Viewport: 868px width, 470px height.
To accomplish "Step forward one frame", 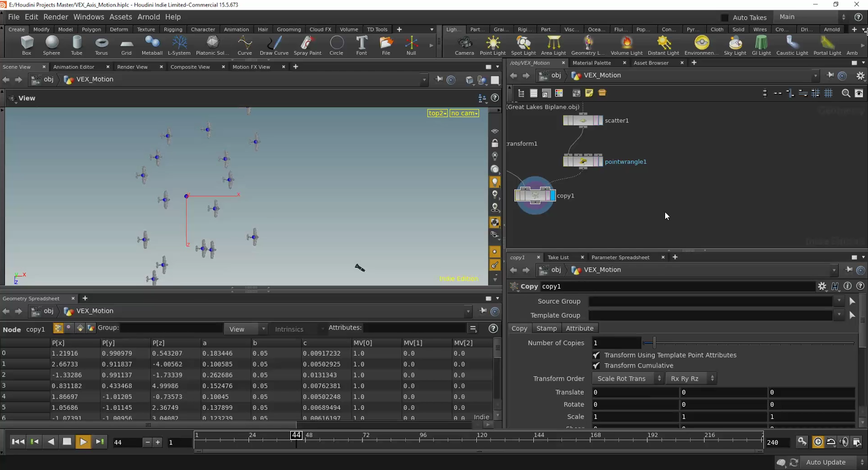I will (x=100, y=442).
